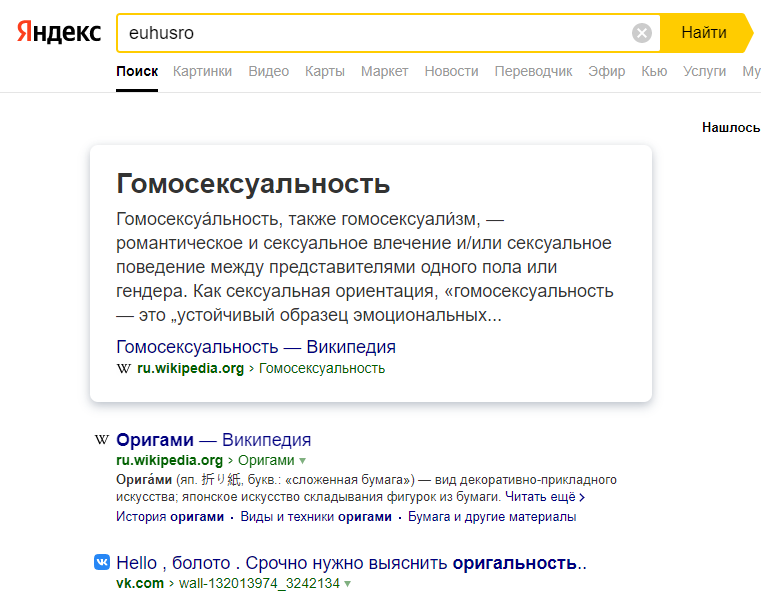Click ru.wikipedia.org domain in the info card

pos(190,368)
